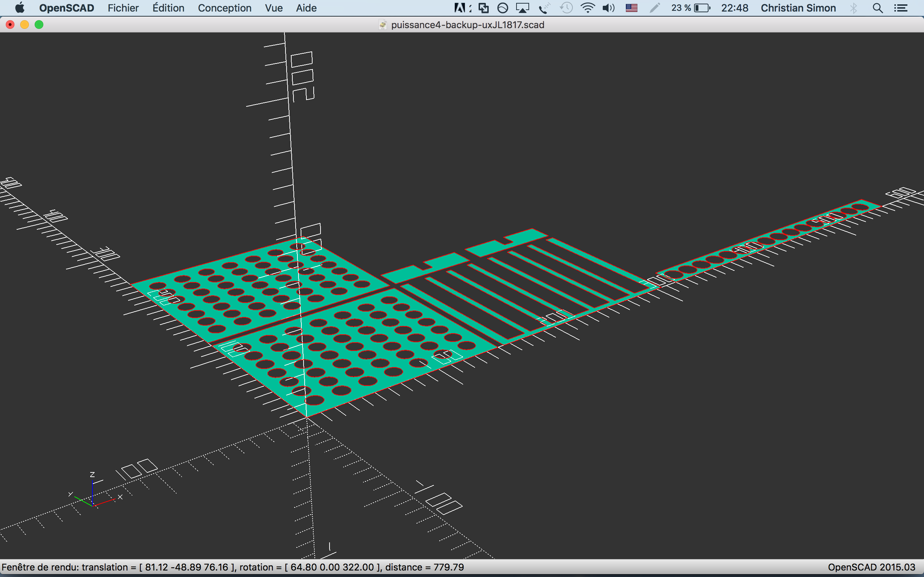The width and height of the screenshot is (924, 577).
Task: Click the Bluetooth menu bar icon
Action: [854, 8]
